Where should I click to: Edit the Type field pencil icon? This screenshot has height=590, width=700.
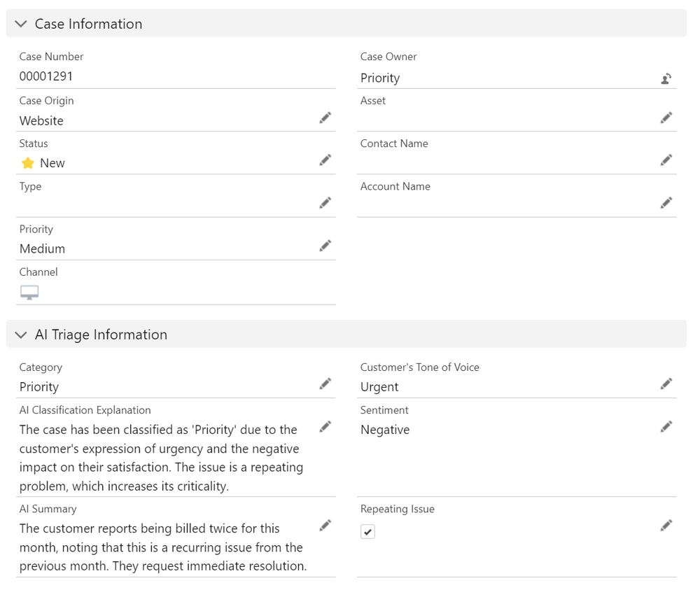click(x=325, y=203)
